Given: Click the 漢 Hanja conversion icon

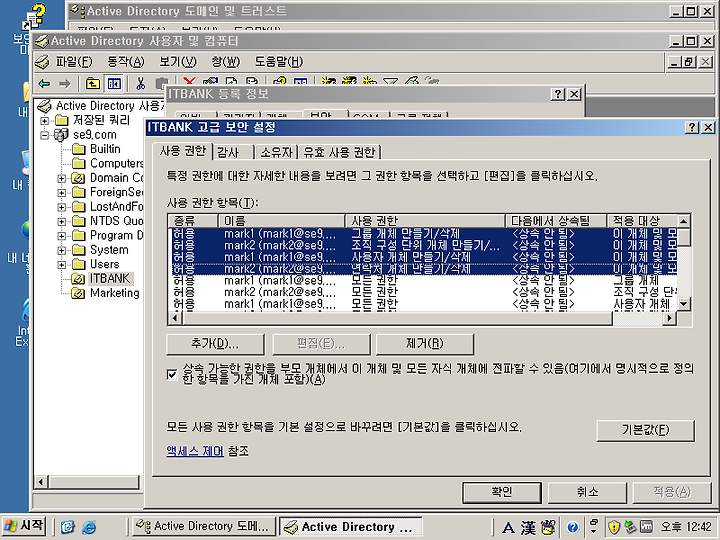Looking at the screenshot, I should coord(528,528).
